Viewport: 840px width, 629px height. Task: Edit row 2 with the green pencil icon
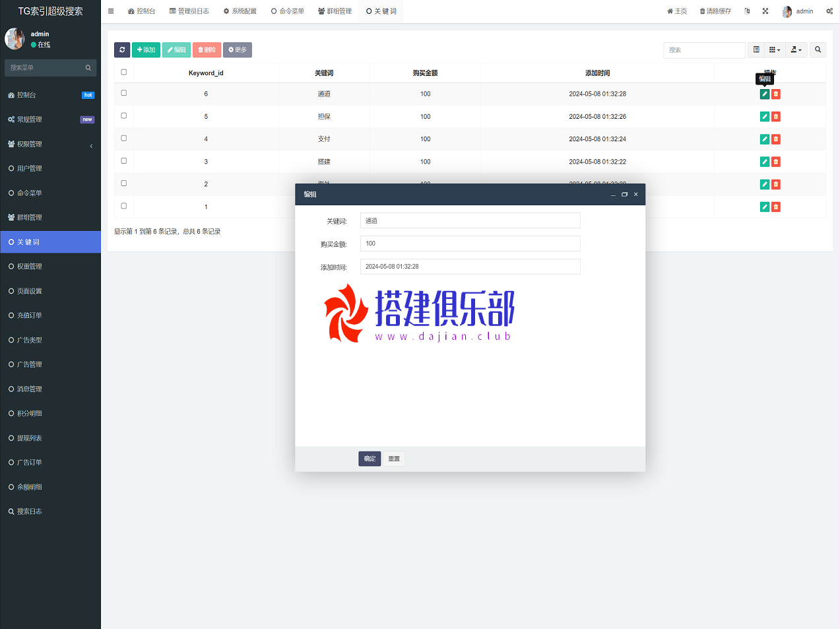pos(765,184)
